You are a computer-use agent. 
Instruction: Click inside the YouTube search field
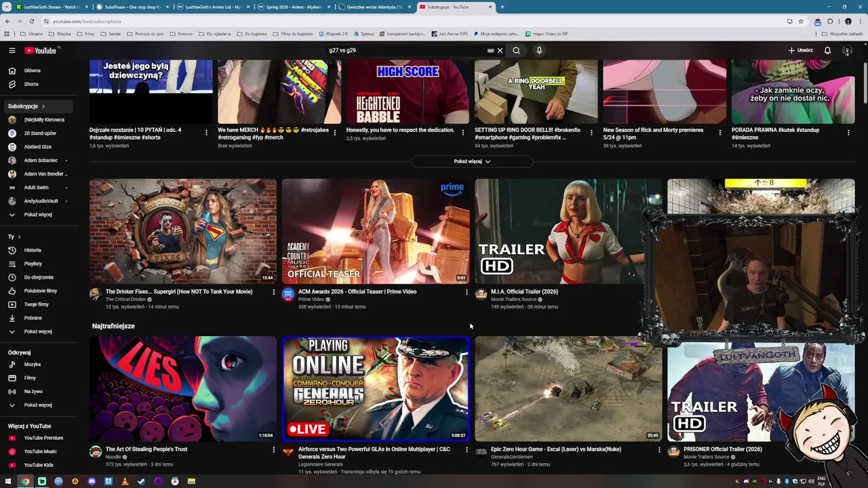406,50
